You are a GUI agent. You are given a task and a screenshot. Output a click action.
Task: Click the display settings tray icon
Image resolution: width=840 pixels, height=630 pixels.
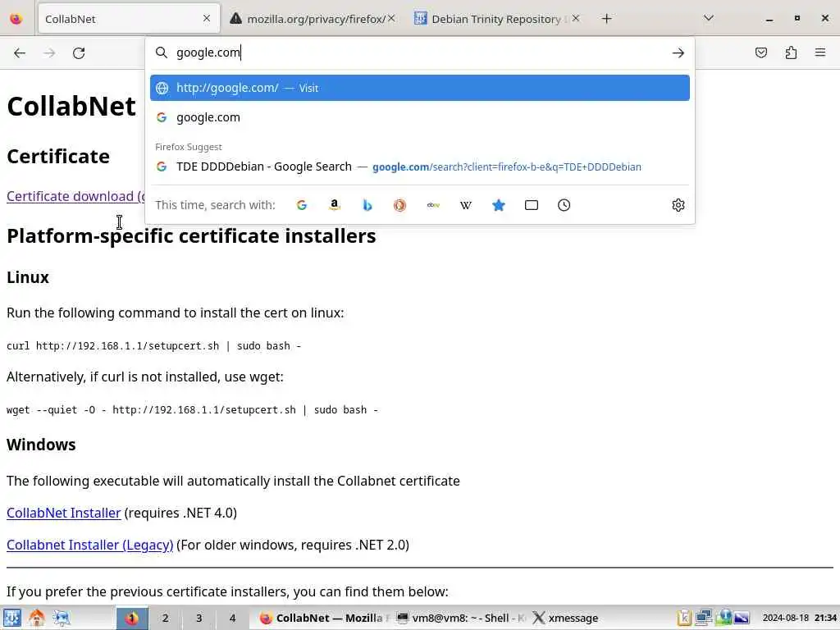[x=742, y=619]
